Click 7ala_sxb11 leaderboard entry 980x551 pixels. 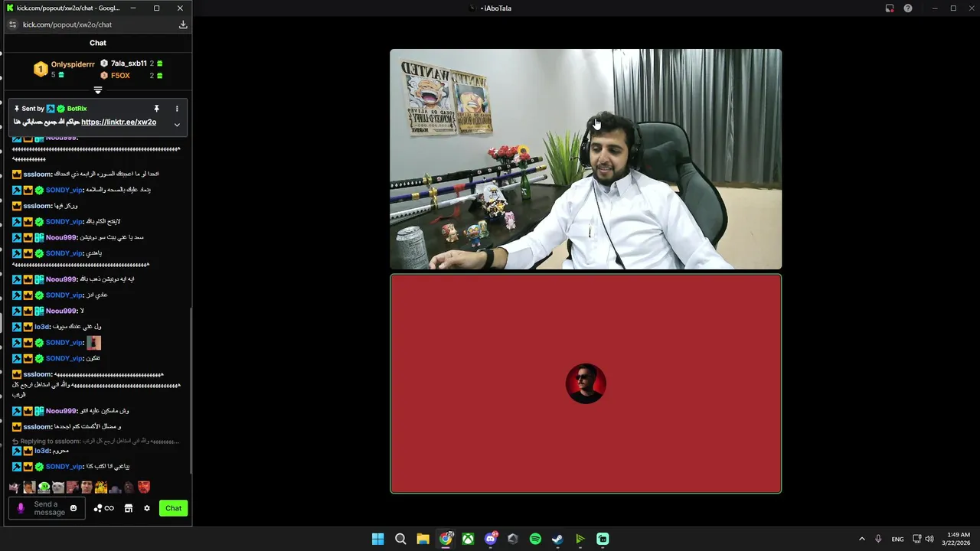pos(129,64)
